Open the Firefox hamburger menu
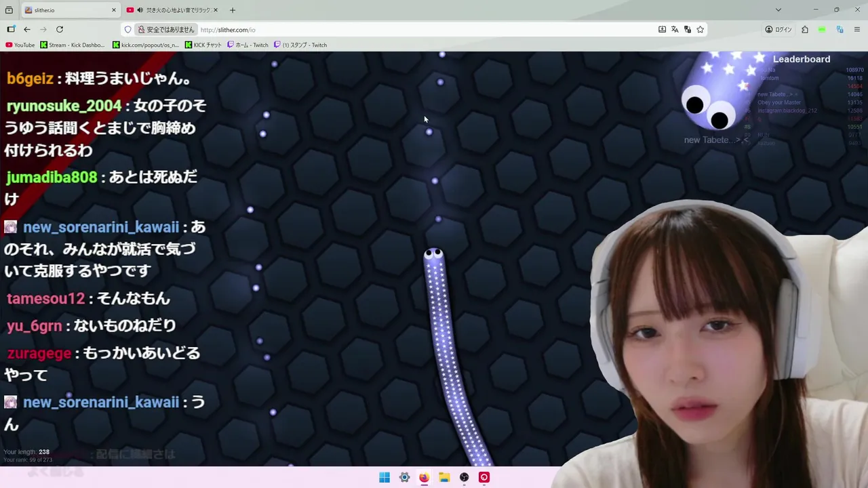The width and height of the screenshot is (868, 488). pos(857,29)
